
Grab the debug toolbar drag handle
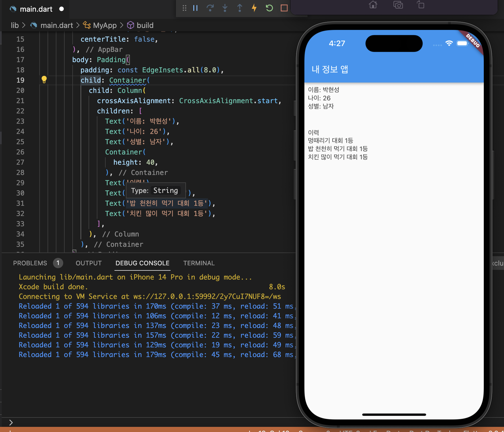coord(185,8)
